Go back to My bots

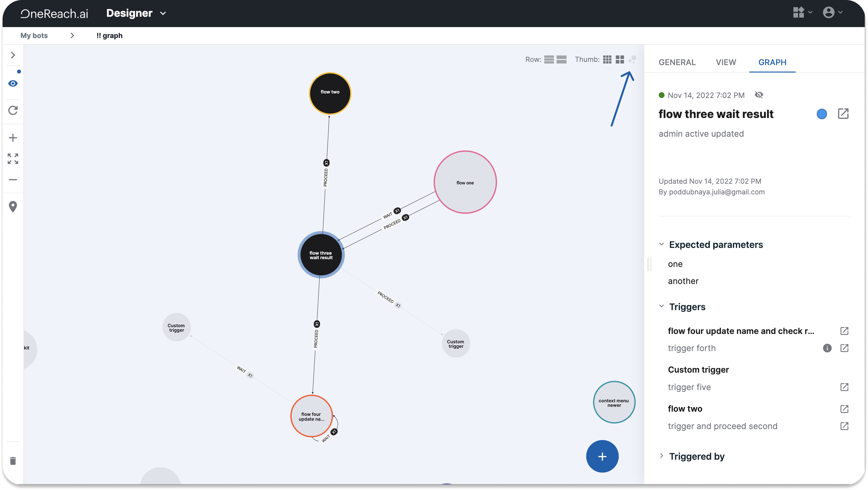click(34, 35)
